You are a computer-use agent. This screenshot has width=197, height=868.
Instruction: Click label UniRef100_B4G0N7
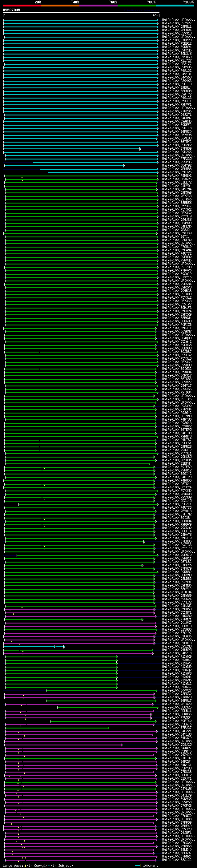click(177, 118)
